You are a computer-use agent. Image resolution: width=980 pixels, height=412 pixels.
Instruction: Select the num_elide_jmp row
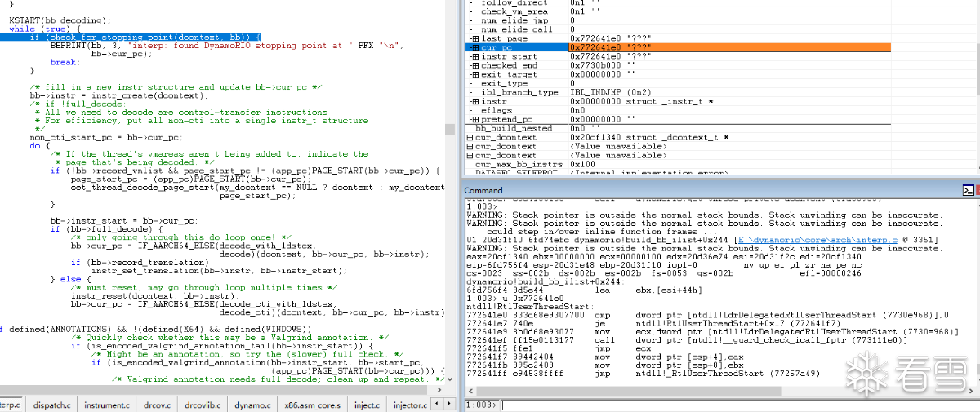721,20
